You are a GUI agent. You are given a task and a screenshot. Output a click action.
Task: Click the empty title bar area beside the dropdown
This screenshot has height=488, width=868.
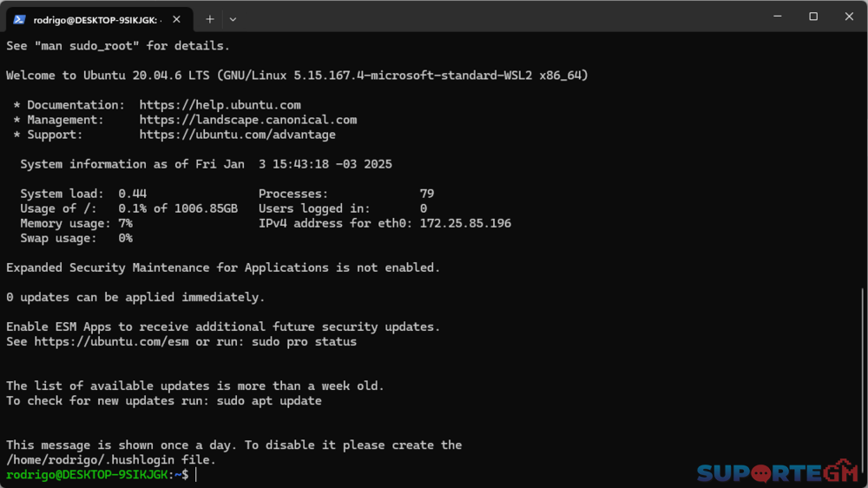pyautogui.click(x=495, y=16)
